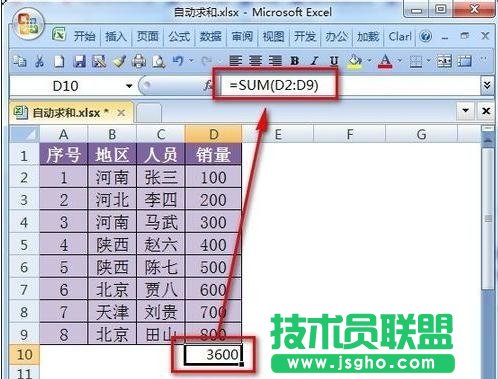The image size is (498, 379).
Task: Align text right
Action: click(x=275, y=61)
